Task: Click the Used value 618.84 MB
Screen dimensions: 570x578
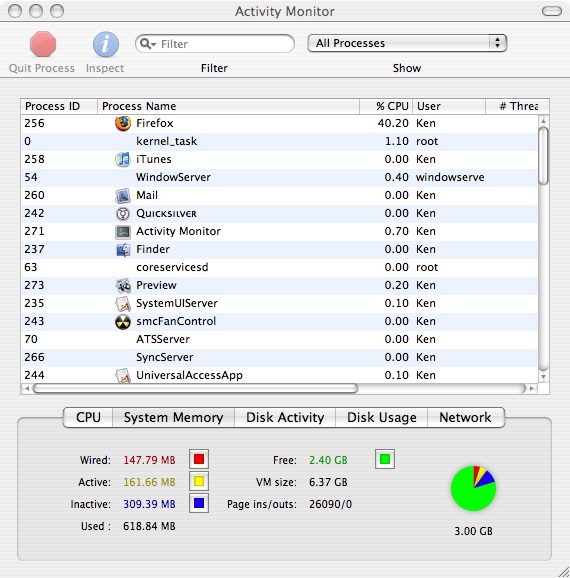Action: [x=149, y=526]
